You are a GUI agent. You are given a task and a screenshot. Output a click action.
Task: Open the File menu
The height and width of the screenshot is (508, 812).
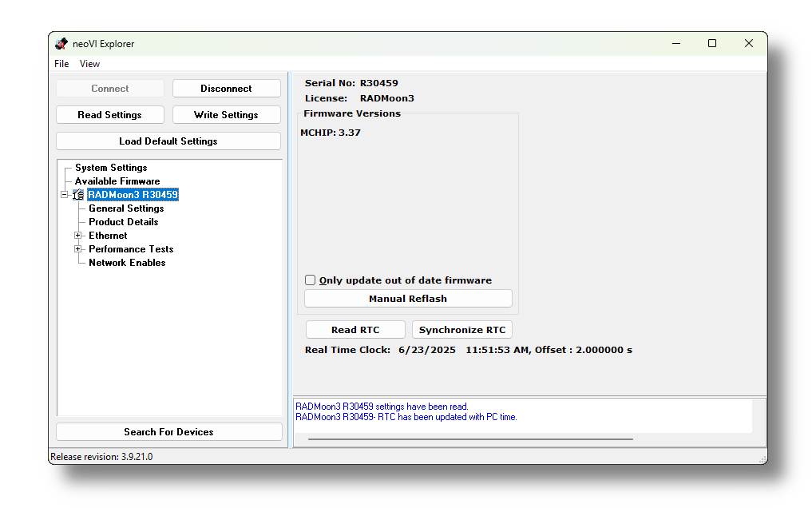point(61,64)
